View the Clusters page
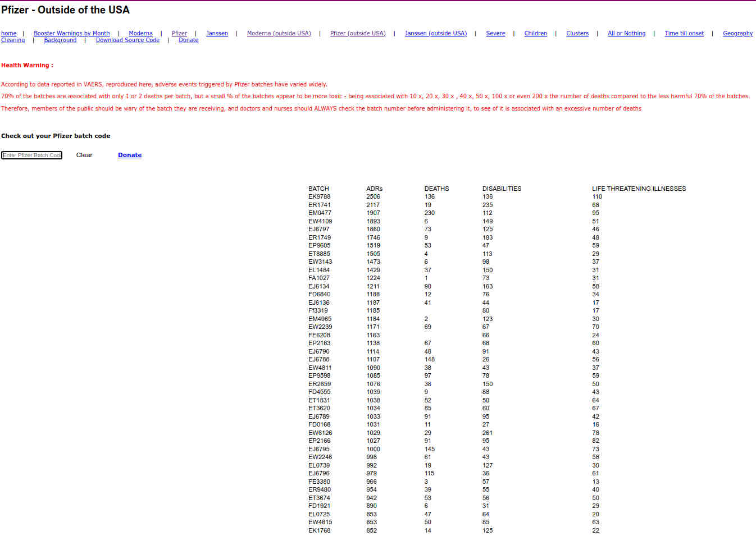This screenshot has width=756, height=536. (x=577, y=34)
